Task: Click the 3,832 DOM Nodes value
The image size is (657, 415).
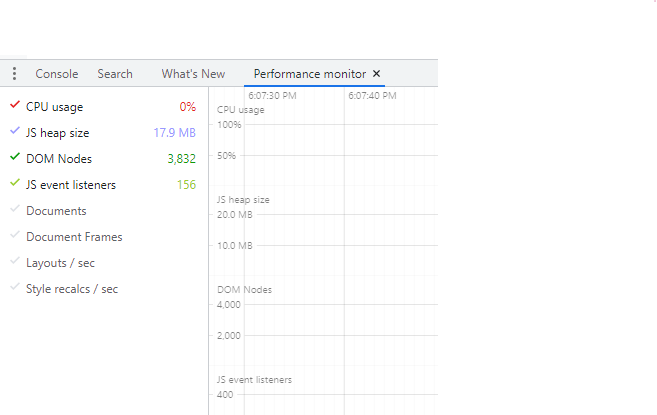Action: pyautogui.click(x=182, y=159)
